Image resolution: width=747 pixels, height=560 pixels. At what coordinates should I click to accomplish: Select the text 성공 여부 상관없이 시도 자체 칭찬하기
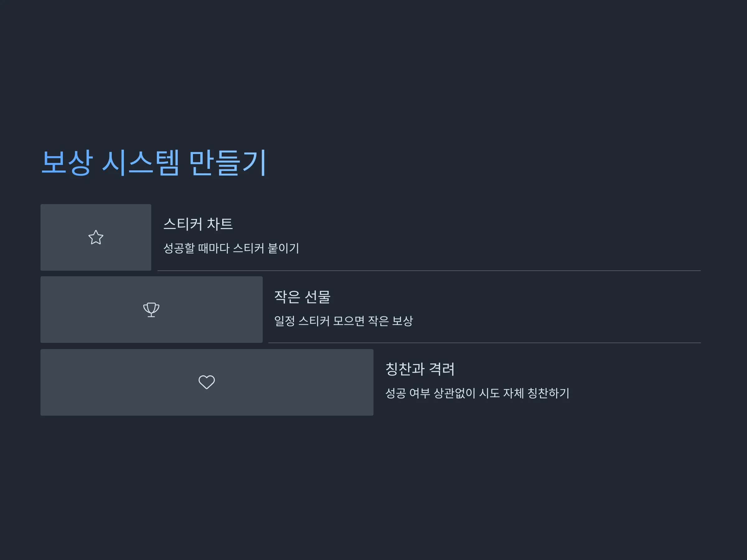477,393
